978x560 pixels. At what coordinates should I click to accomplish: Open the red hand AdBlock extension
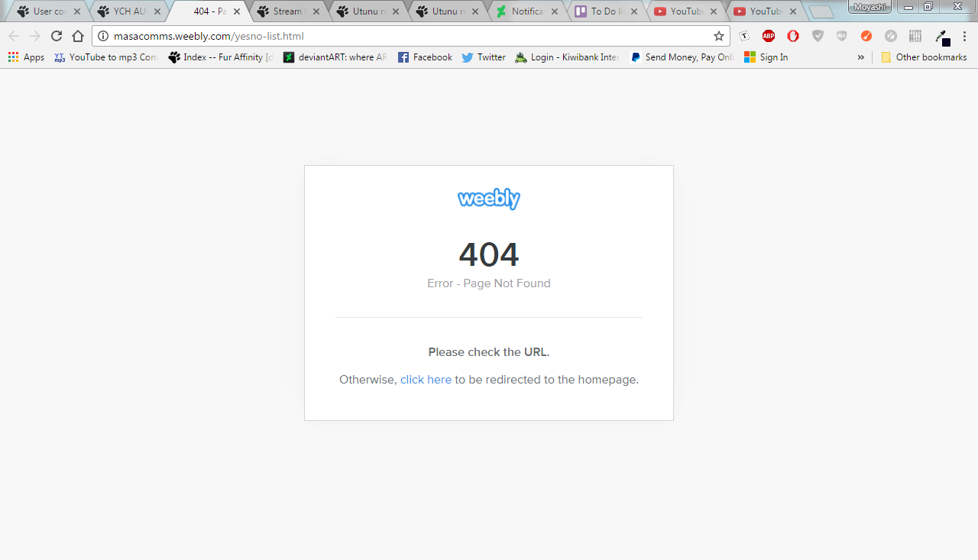tap(793, 36)
